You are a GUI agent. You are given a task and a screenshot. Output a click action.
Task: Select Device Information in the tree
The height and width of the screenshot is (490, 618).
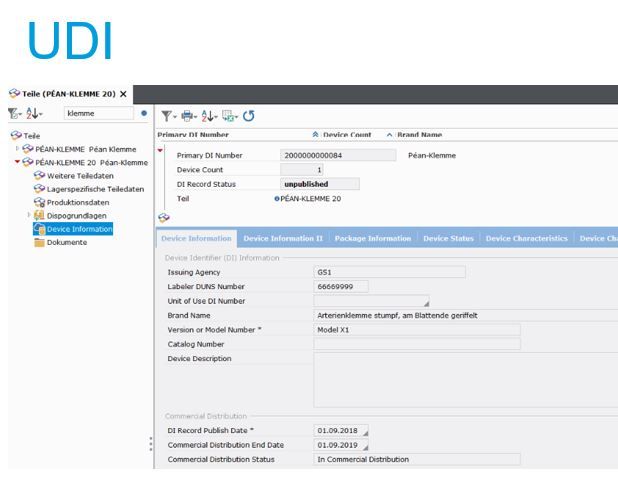pyautogui.click(x=79, y=229)
